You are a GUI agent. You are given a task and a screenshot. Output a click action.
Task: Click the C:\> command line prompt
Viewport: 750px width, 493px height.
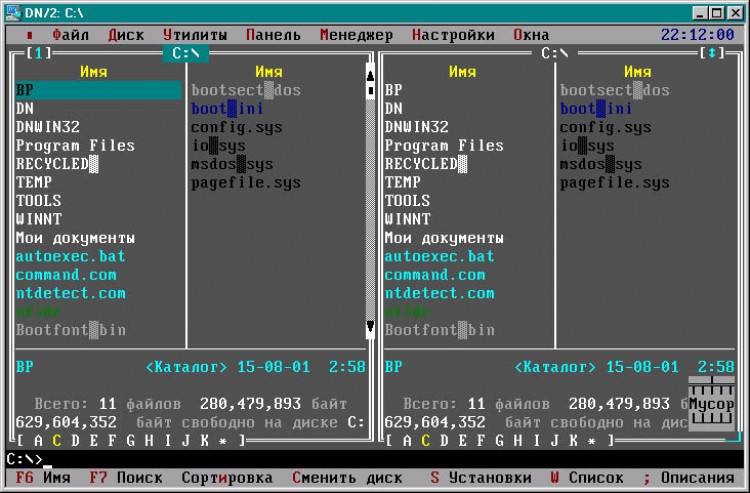25,459
